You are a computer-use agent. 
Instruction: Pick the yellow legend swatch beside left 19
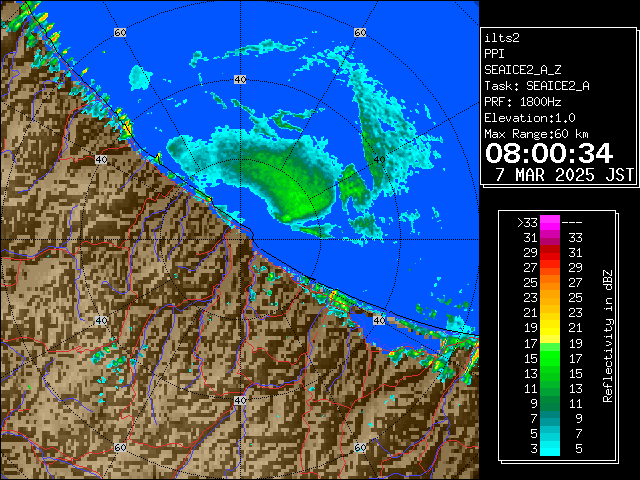tap(550, 328)
